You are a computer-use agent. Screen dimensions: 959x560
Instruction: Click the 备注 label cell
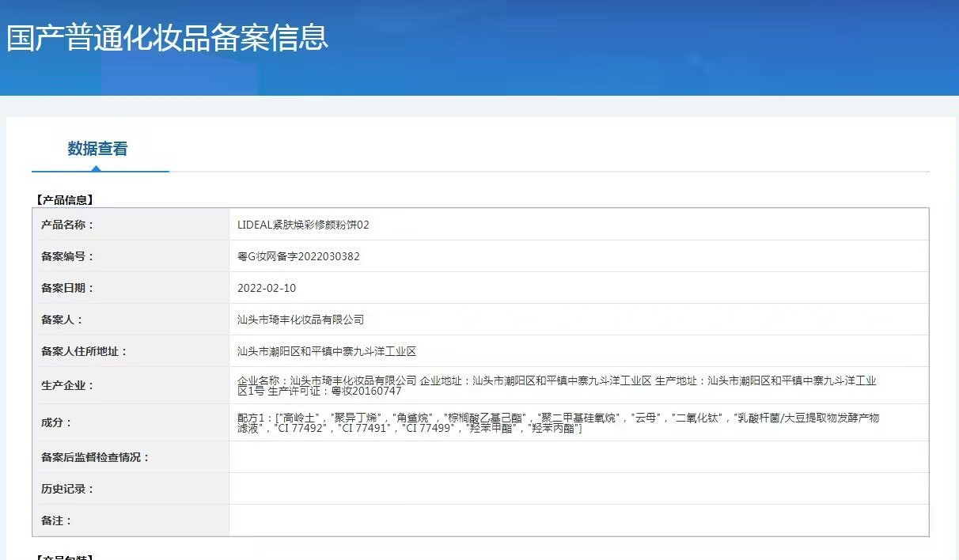pyautogui.click(x=131, y=520)
